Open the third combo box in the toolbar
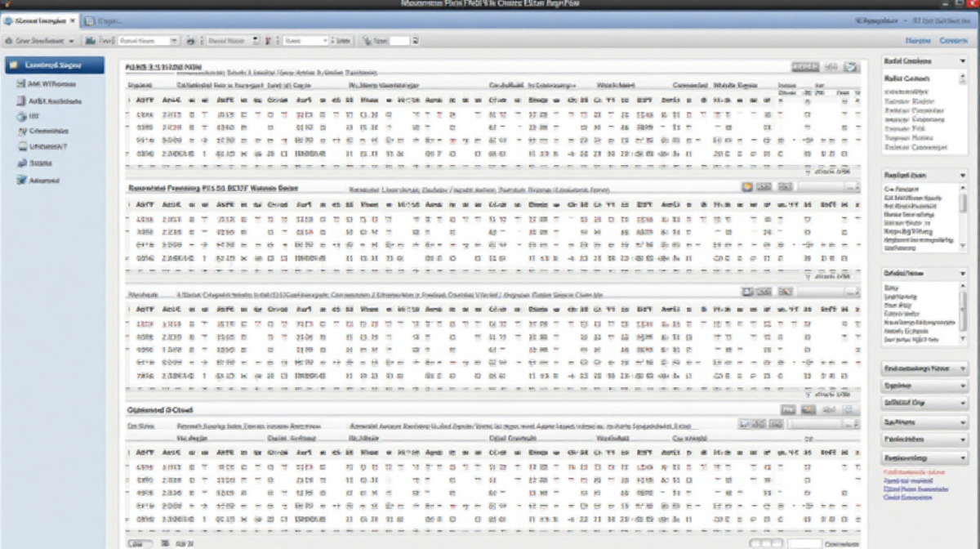The image size is (980, 549). 304,40
